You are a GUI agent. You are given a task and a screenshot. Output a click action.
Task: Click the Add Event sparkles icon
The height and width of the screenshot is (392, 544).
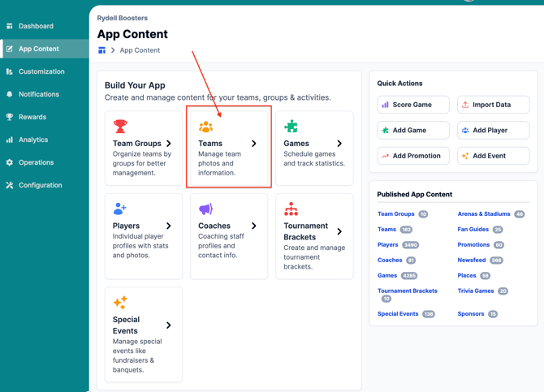point(465,156)
